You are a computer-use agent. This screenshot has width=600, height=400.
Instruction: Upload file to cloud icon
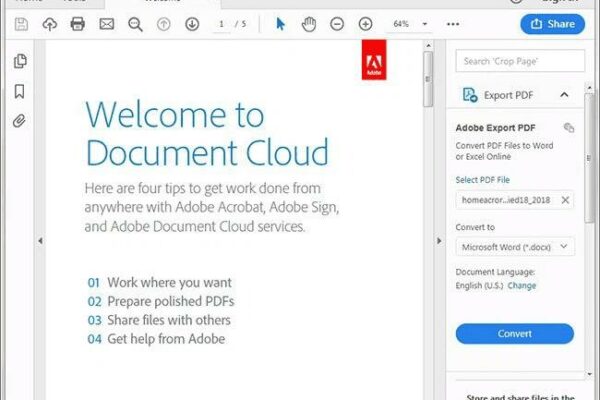(50, 24)
